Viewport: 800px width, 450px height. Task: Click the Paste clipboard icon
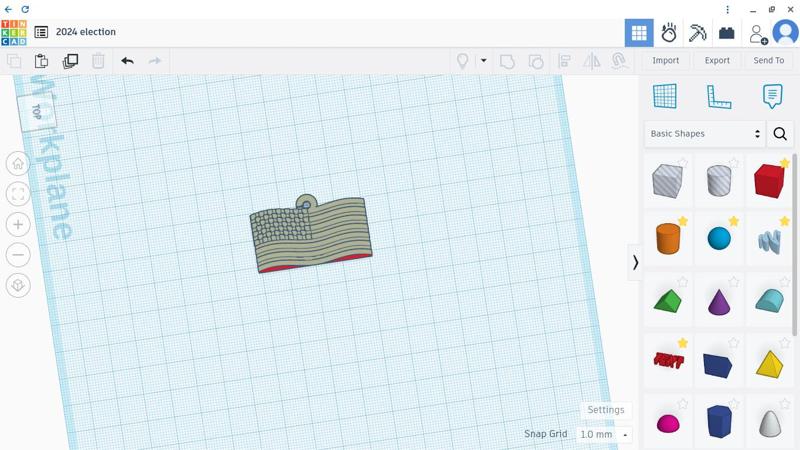[x=41, y=61]
